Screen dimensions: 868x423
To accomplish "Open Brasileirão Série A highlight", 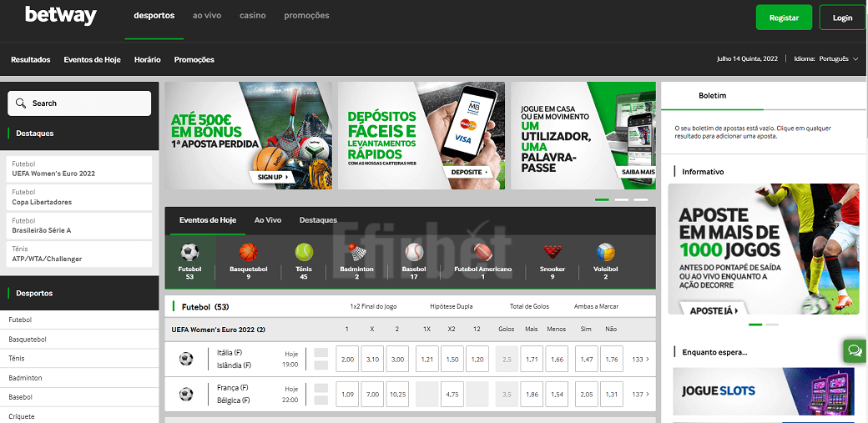I will (79, 226).
